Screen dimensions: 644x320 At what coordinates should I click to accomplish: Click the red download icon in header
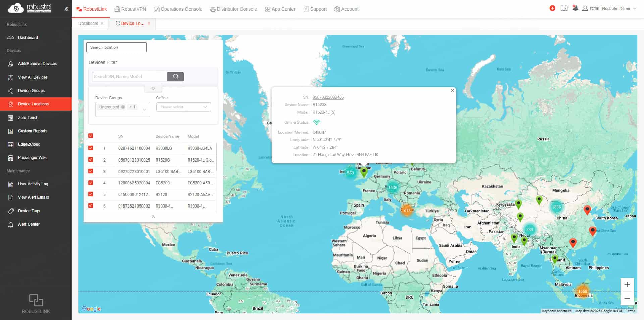pyautogui.click(x=552, y=8)
